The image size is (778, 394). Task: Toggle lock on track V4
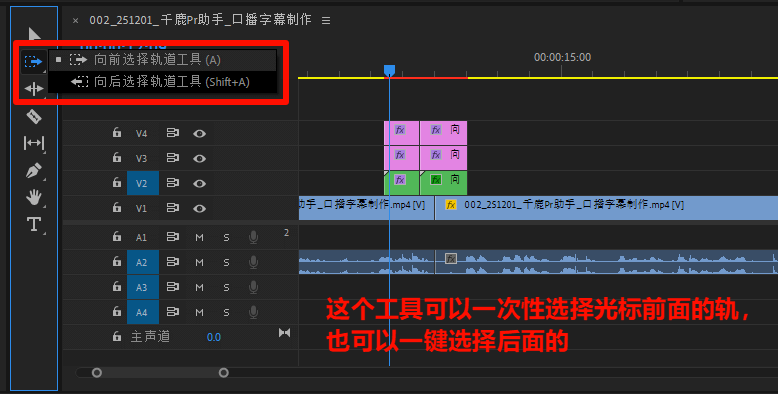[x=117, y=132]
